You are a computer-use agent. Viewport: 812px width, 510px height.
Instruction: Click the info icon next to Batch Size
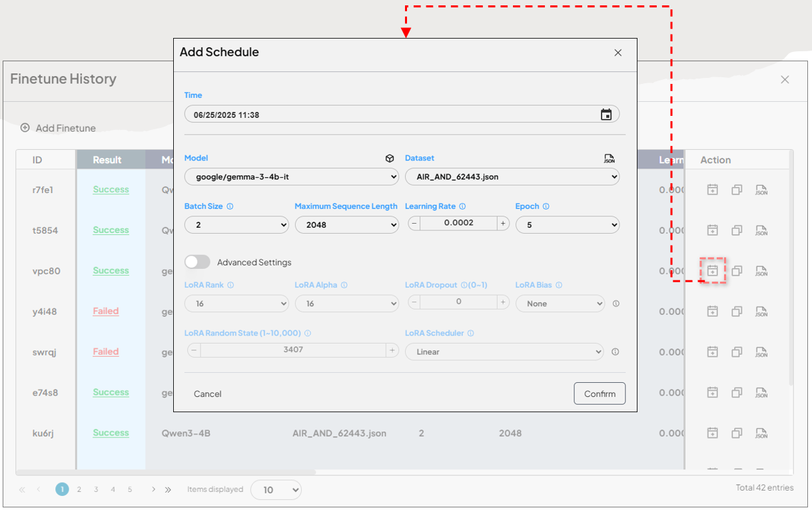[230, 206]
